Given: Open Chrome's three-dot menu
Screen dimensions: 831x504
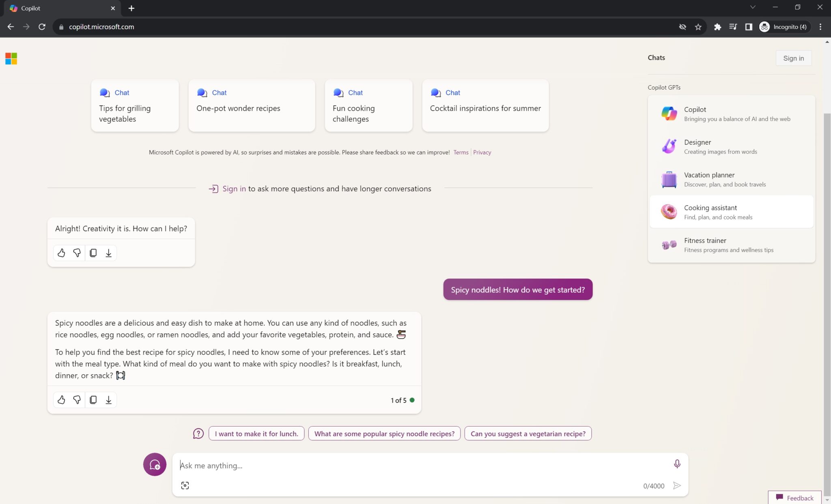Looking at the screenshot, I should tap(820, 27).
